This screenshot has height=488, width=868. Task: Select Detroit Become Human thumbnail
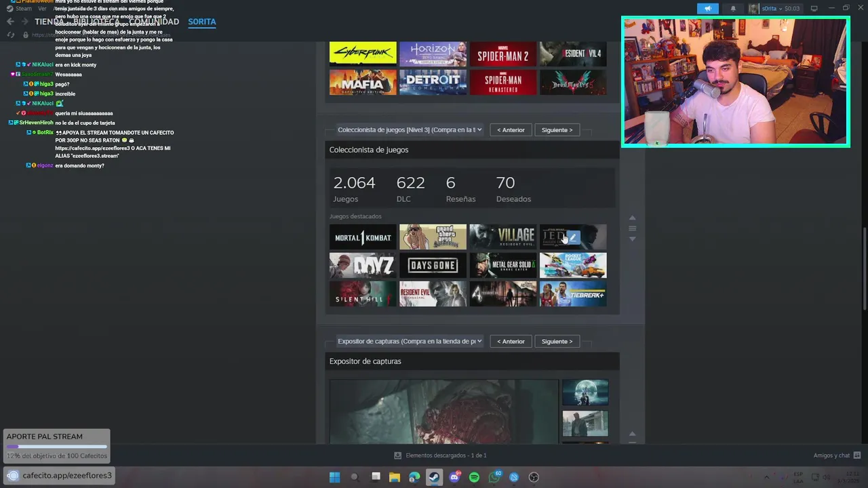[433, 82]
